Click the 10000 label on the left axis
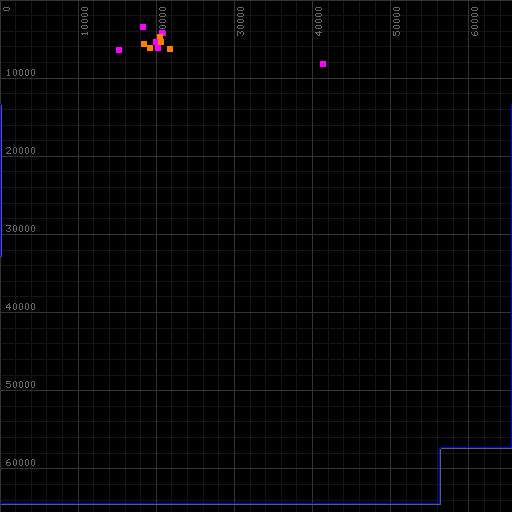Screen dimensions: 512x512 (x=20, y=73)
